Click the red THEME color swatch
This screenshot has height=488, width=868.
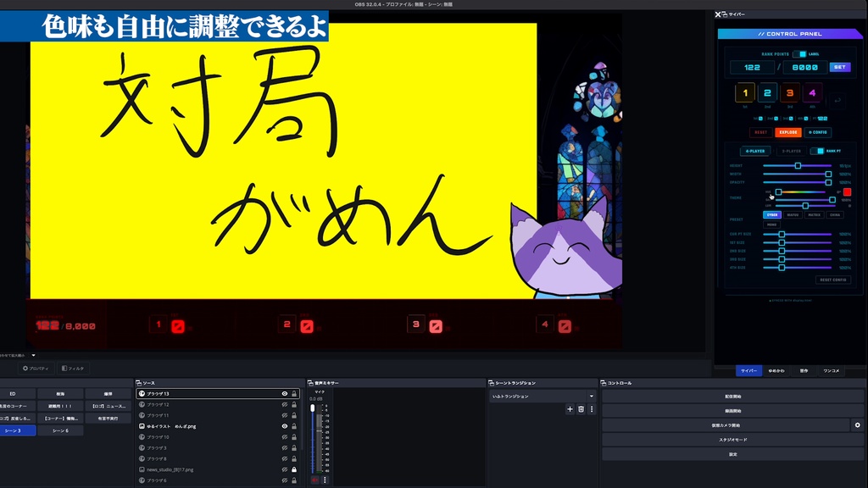pos(847,191)
